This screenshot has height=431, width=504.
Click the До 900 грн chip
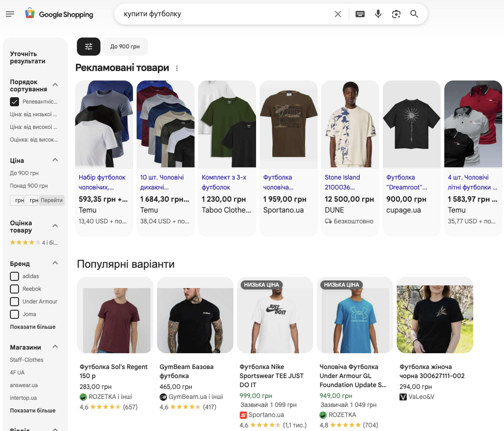pyautogui.click(x=125, y=46)
